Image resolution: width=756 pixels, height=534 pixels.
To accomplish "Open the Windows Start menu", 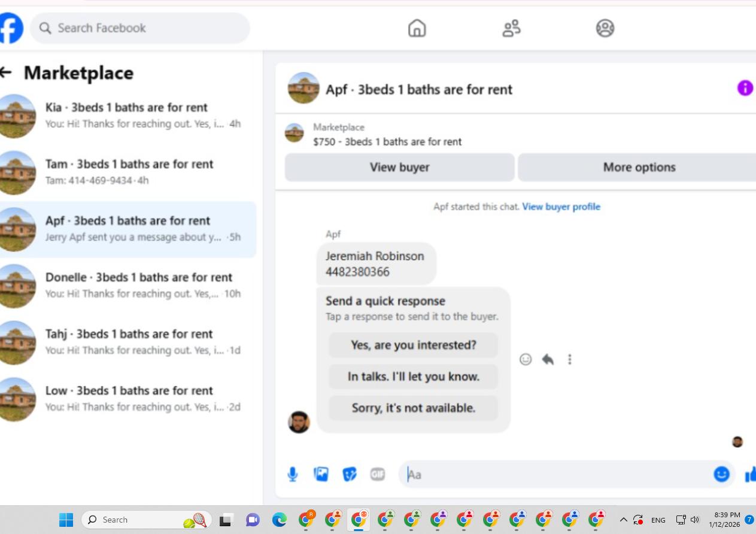I will [66, 520].
